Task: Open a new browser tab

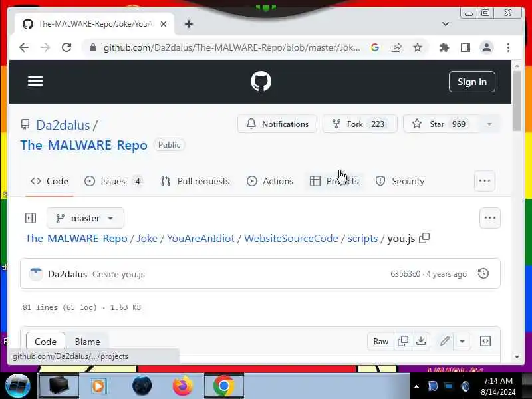Action: coord(189,24)
